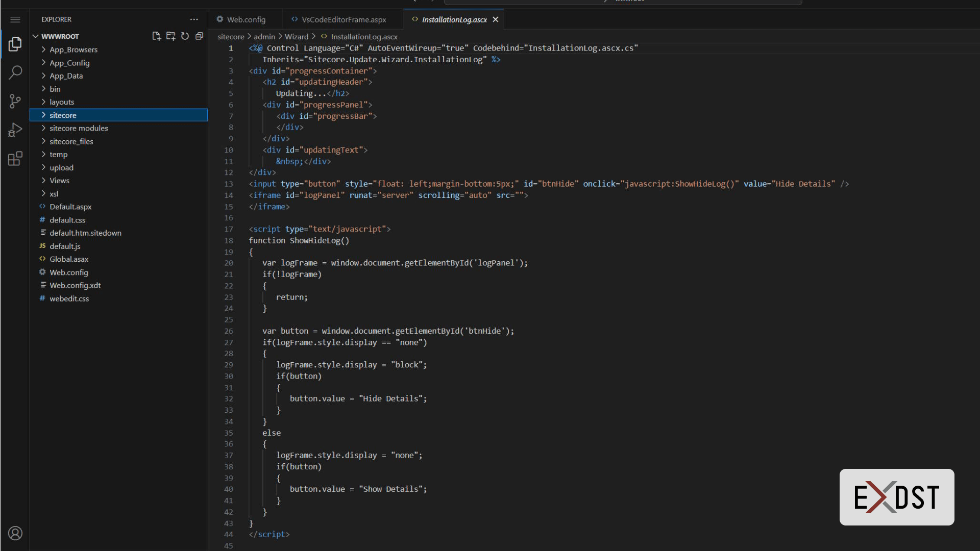Image resolution: width=980 pixels, height=551 pixels.
Task: Open the Accounts icon at sidebar bottom
Action: click(15, 533)
